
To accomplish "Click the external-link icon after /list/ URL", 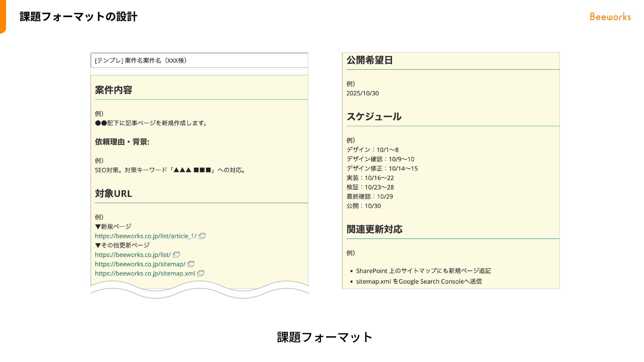I will (x=176, y=255).
